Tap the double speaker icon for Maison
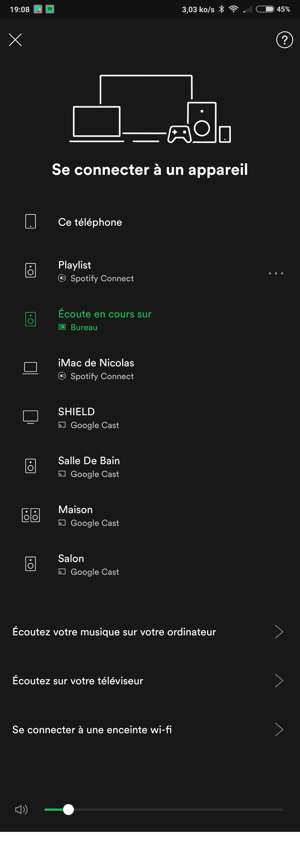The height and width of the screenshot is (868, 300). (x=31, y=515)
